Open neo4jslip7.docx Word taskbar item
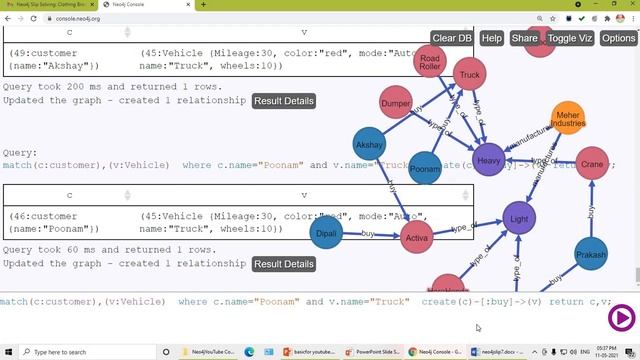 pyautogui.click(x=497, y=351)
